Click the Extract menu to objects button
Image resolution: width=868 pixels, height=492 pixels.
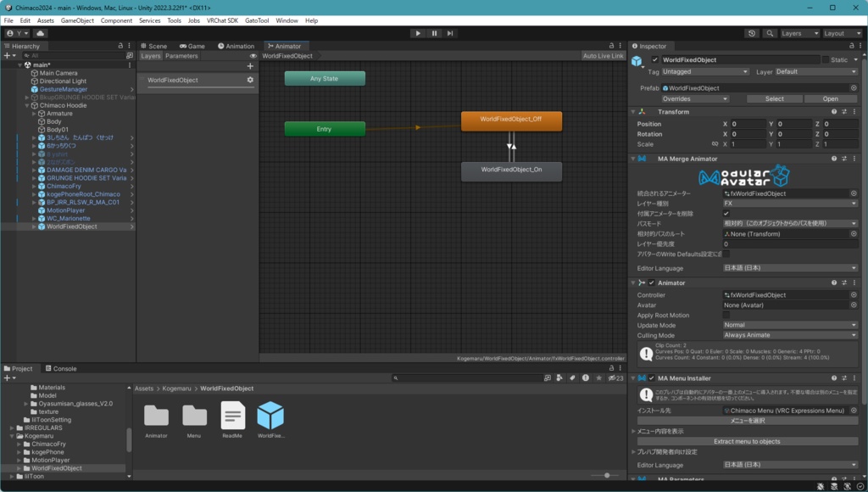[x=747, y=442]
